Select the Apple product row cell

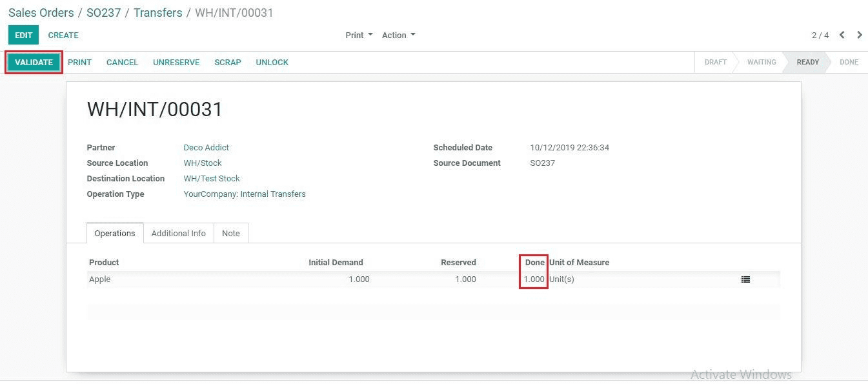[x=99, y=279]
